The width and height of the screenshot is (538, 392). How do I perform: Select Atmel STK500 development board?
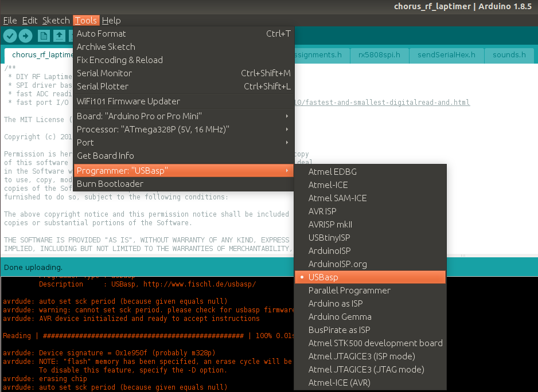coord(370,343)
